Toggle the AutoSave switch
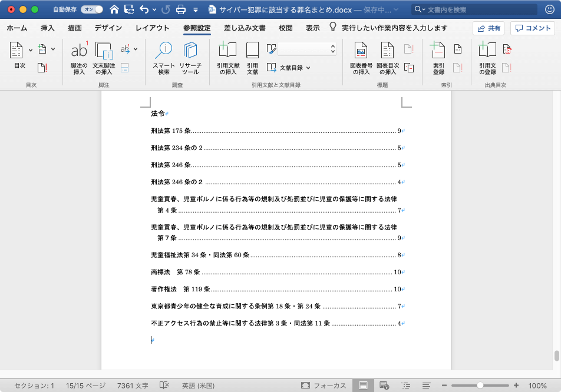 (x=92, y=9)
